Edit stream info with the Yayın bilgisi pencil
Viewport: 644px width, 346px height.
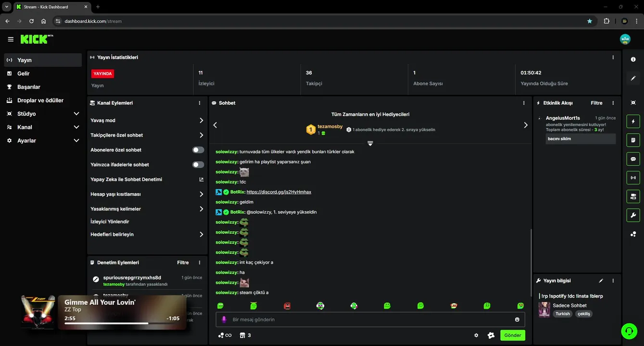coord(601,281)
